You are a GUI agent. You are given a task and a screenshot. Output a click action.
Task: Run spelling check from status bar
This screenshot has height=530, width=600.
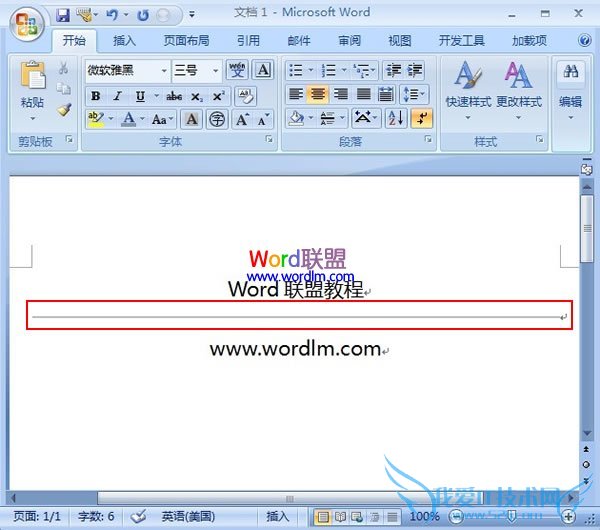pyautogui.click(x=138, y=516)
